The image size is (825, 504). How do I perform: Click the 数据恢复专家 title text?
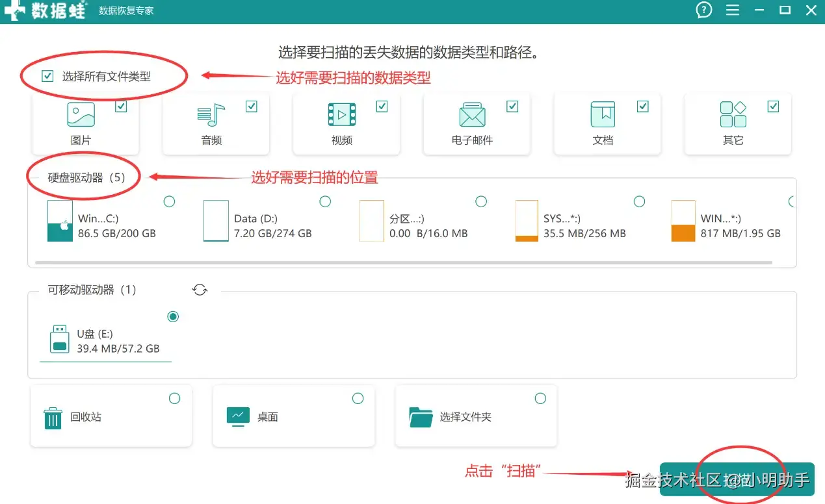126,11
